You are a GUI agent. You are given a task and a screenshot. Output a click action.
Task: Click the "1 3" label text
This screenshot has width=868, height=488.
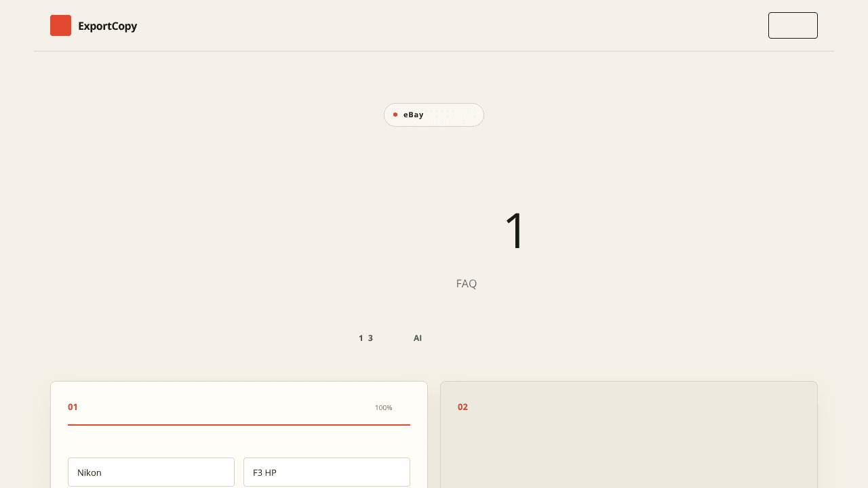coord(366,338)
